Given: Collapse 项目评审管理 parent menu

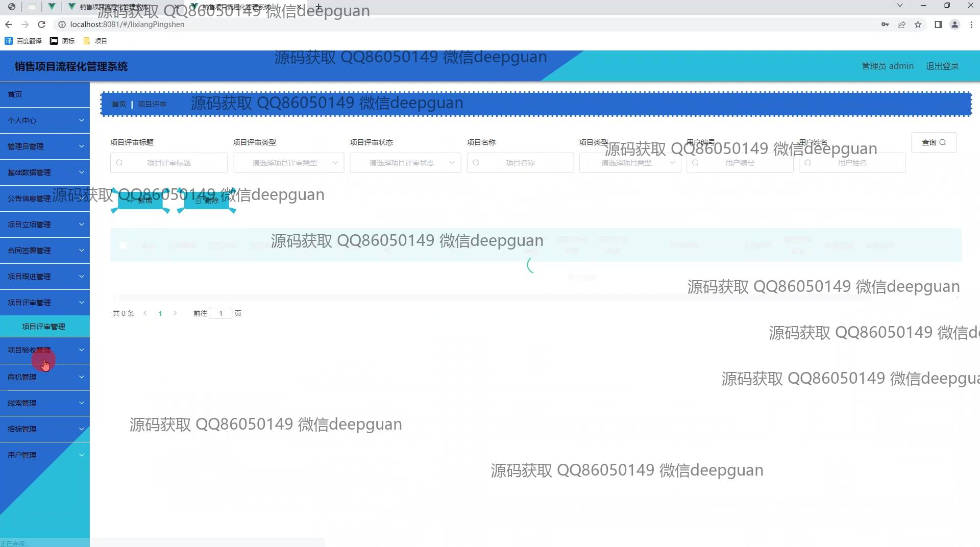Looking at the screenshot, I should click(45, 303).
